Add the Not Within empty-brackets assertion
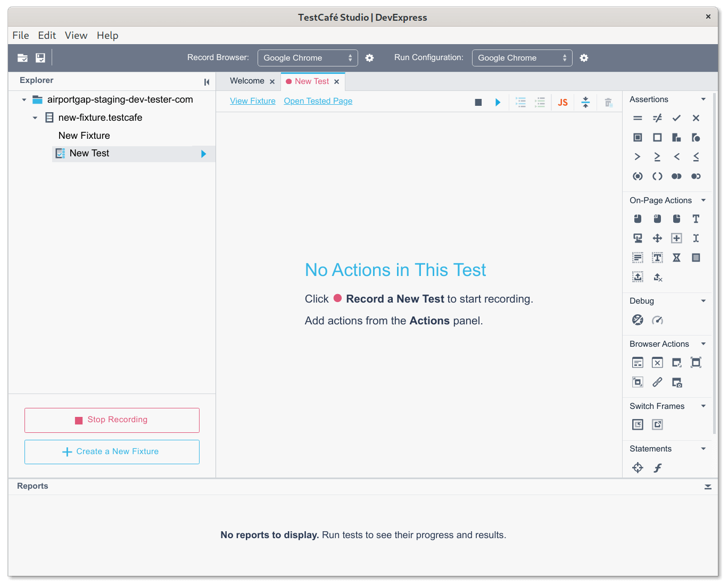 coord(657,176)
